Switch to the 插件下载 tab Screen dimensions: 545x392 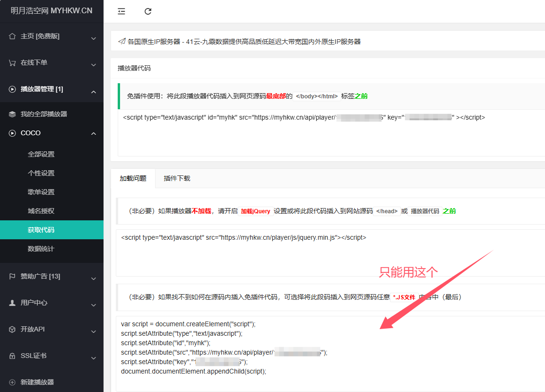tap(177, 178)
